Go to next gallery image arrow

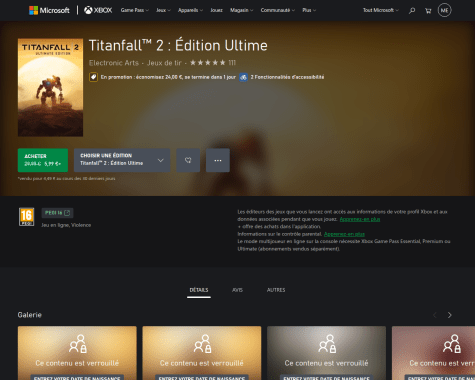(449, 315)
